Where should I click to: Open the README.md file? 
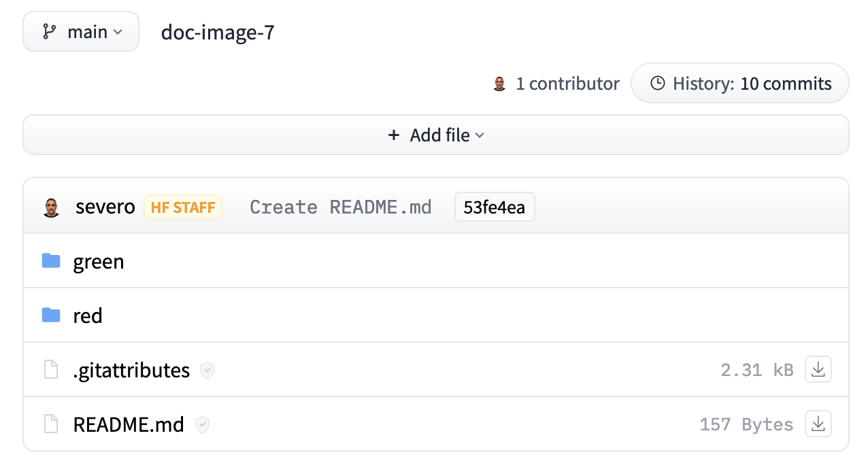(x=129, y=425)
